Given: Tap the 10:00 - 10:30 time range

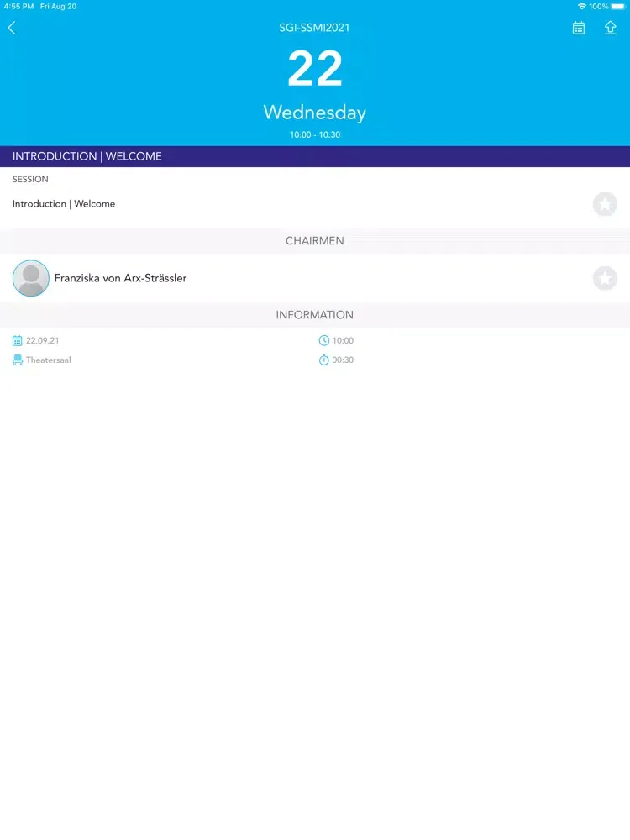Looking at the screenshot, I should pyautogui.click(x=315, y=135).
